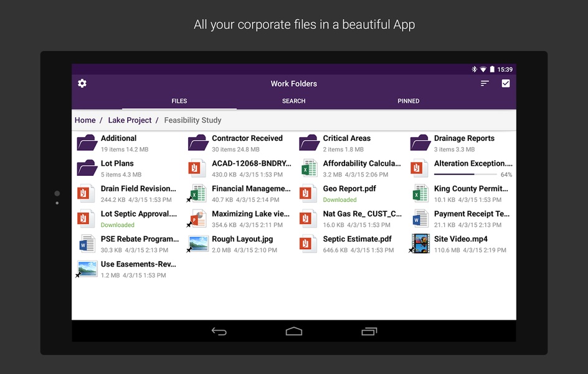Tap Alteration Exception PDF icon
The image size is (588, 374).
click(x=419, y=168)
